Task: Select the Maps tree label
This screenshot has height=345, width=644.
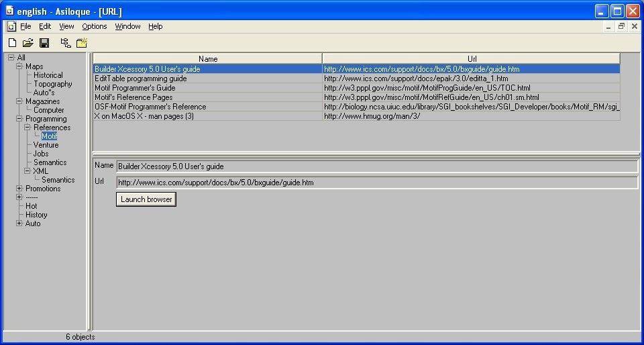Action: (x=34, y=66)
